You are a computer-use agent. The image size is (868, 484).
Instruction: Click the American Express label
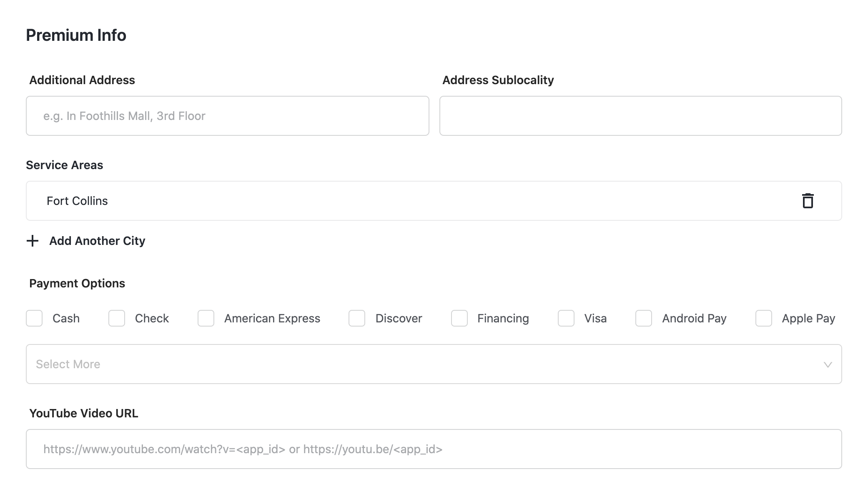pos(272,318)
